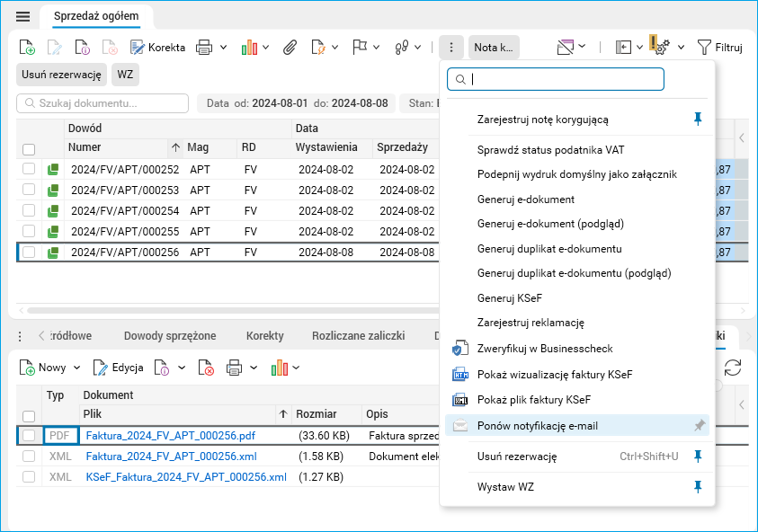Select checkbox for the PDF attachment row
Image resolution: width=758 pixels, height=532 pixels.
click(29, 436)
